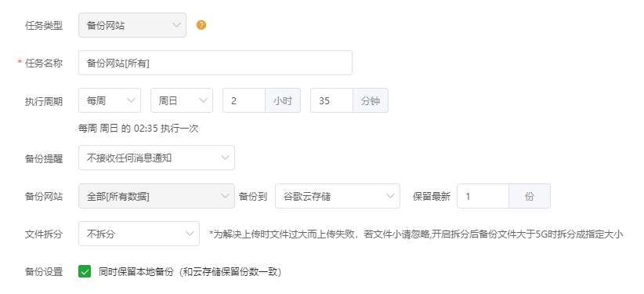The width and height of the screenshot is (644, 294).
Task: Click the 任务名称 input field
Action: (215, 63)
